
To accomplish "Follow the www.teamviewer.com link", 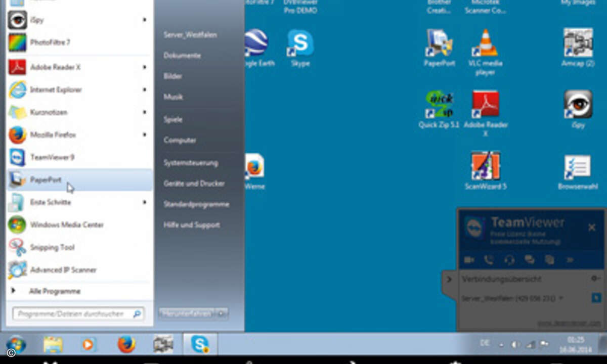I will pyautogui.click(x=569, y=323).
